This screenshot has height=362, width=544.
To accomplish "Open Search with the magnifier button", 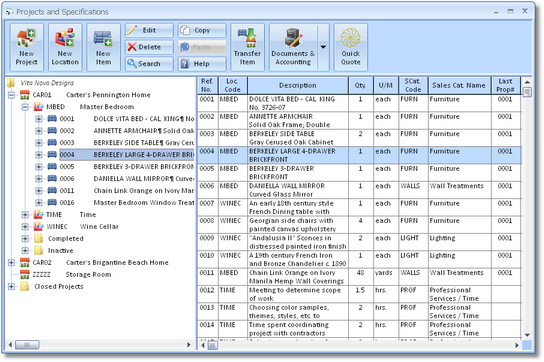I will click(x=149, y=64).
